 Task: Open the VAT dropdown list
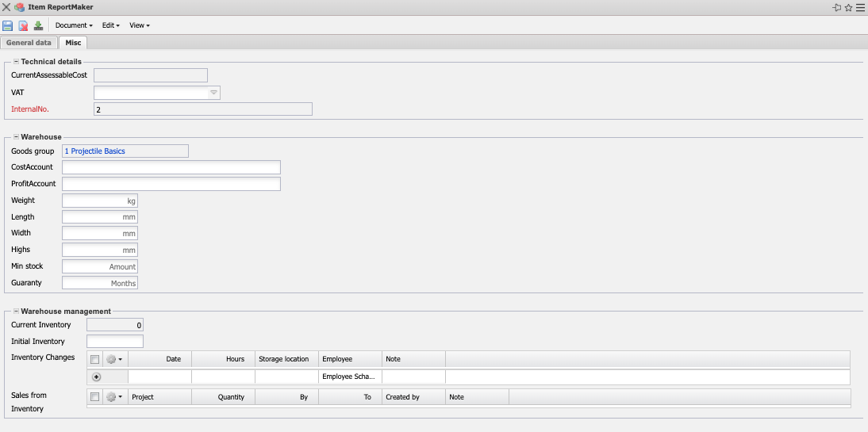(x=213, y=93)
